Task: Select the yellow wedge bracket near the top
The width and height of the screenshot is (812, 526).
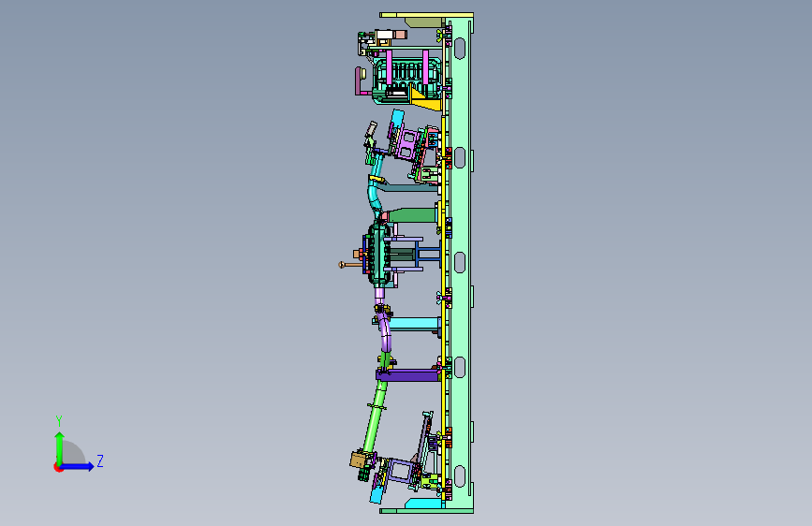Action: 426,99
